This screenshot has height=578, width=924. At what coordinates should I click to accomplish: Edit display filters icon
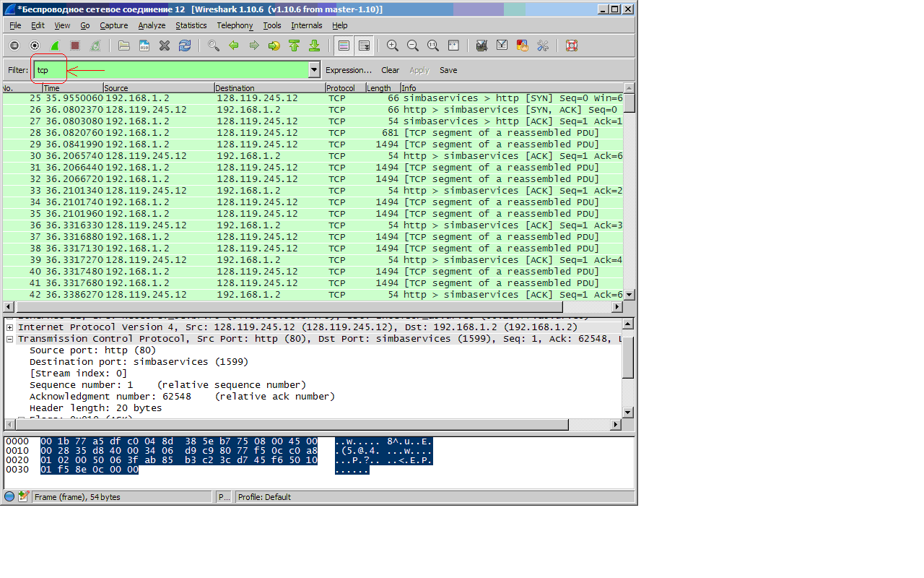pyautogui.click(x=502, y=46)
